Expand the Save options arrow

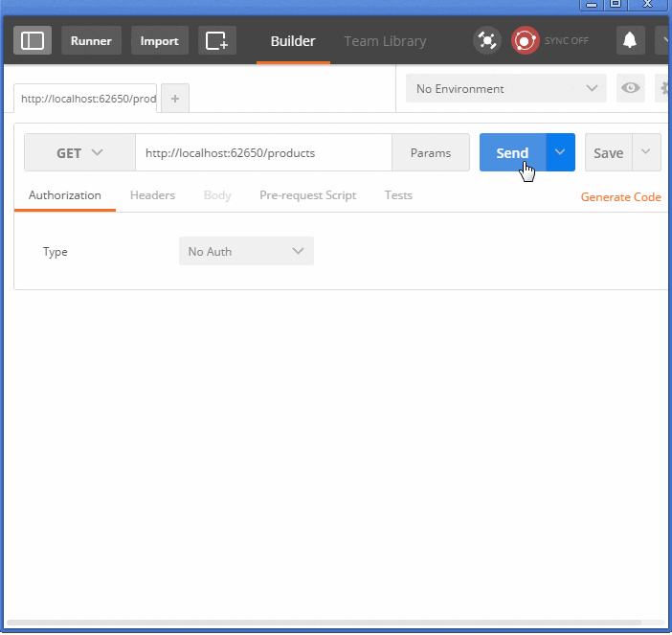pyautogui.click(x=646, y=152)
